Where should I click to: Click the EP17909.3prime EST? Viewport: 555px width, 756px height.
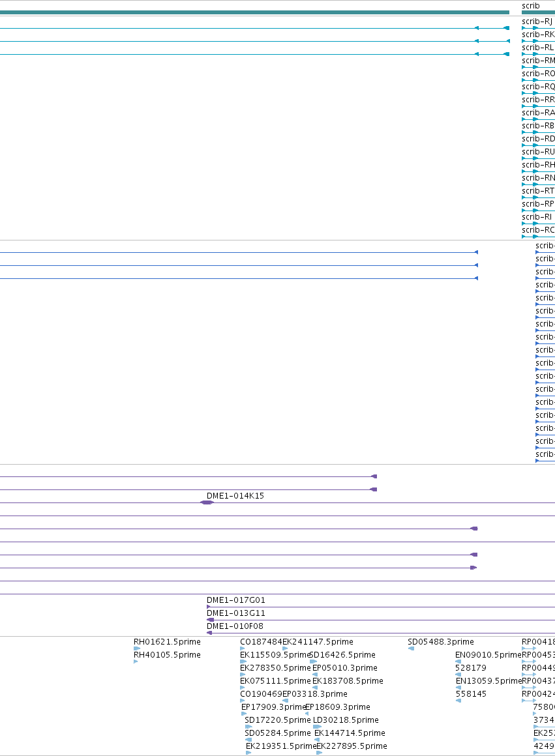[274, 707]
